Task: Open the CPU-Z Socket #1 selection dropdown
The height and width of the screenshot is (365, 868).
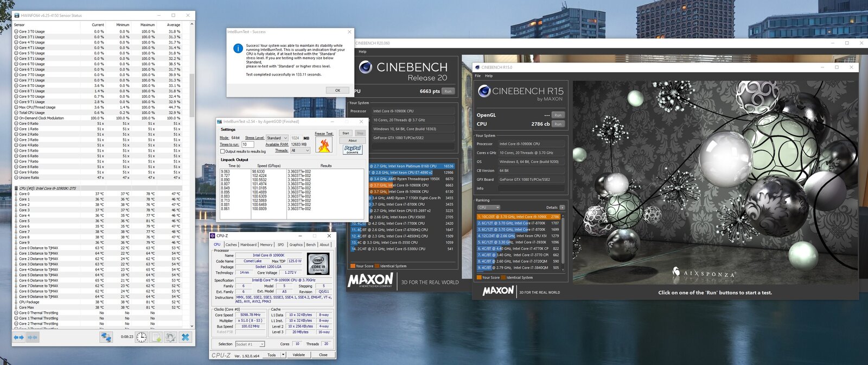Action: click(250, 344)
